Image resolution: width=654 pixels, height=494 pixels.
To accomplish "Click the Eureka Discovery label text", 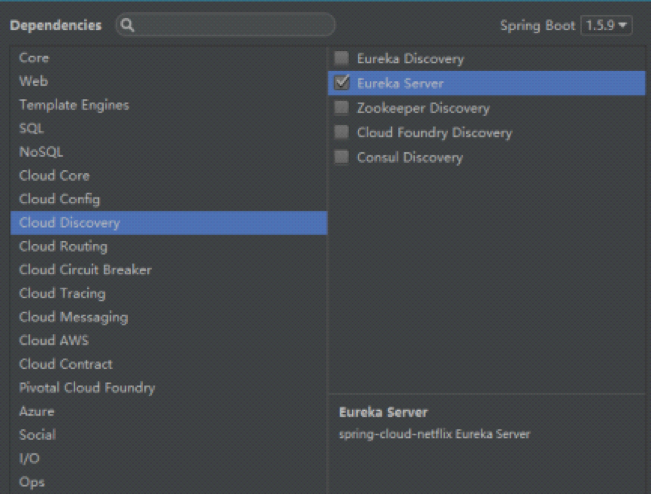I will pos(410,59).
